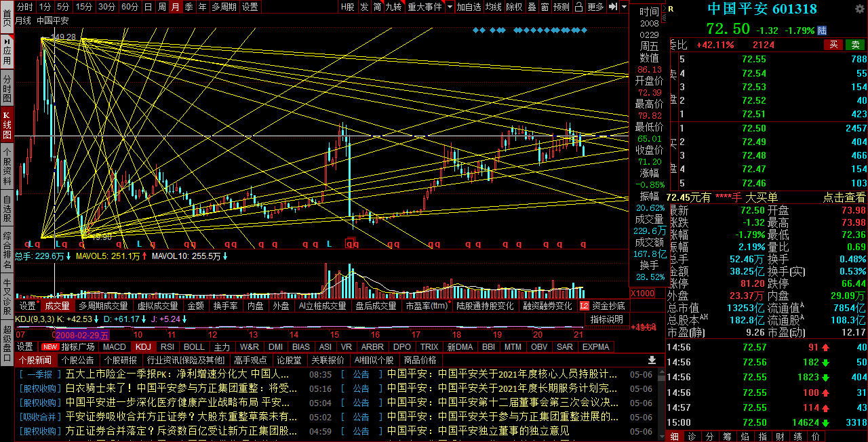Select the RSI indicator tab
The width and height of the screenshot is (868, 442).
167,346
